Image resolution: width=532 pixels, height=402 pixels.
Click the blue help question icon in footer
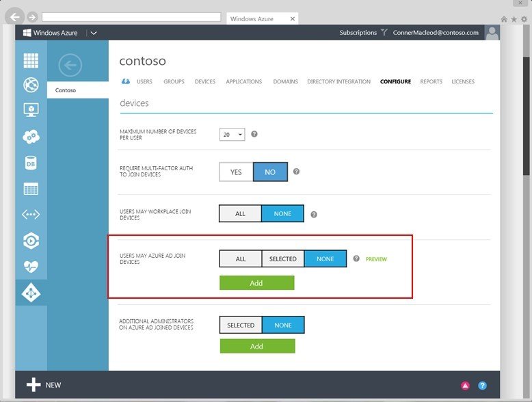pyautogui.click(x=483, y=386)
